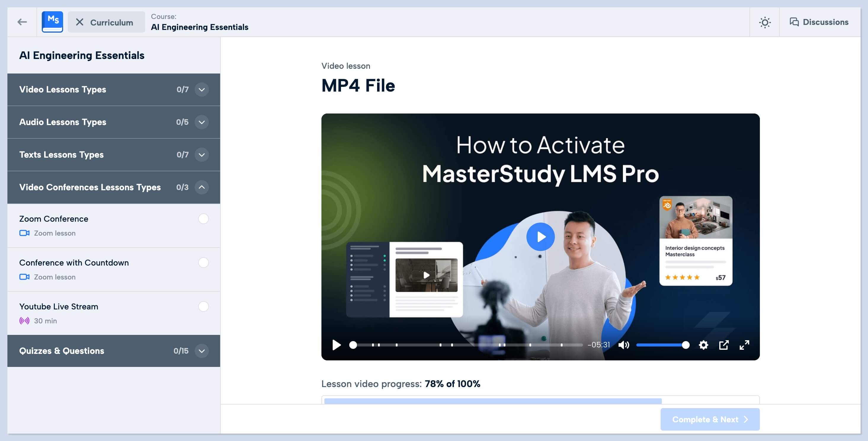The image size is (868, 441).
Task: Click the 0/5 count for Audio Lessons Types
Action: [182, 122]
